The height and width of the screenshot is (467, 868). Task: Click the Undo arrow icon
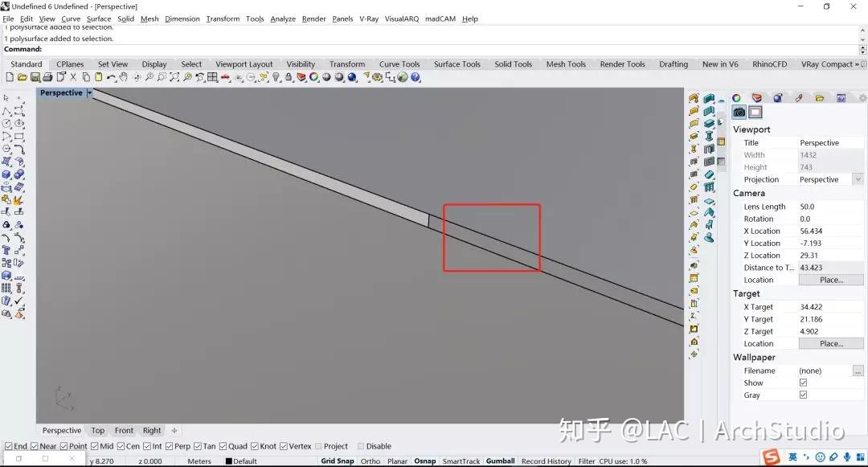112,77
